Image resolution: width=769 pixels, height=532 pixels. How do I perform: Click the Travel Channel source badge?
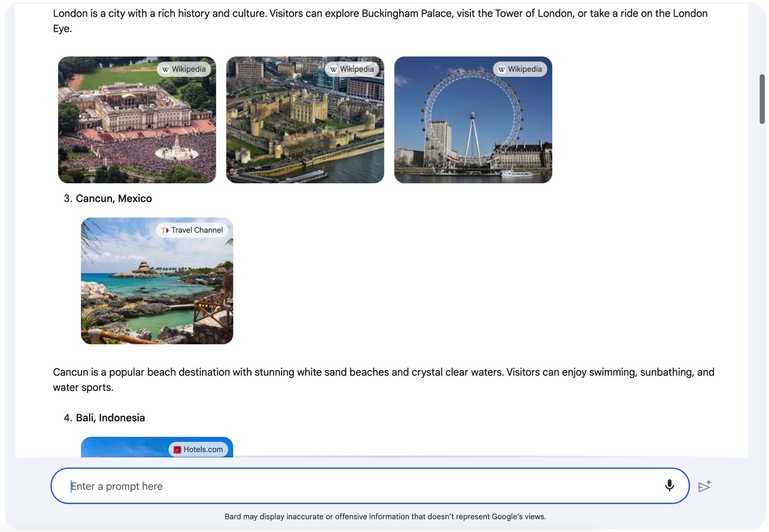click(x=192, y=230)
